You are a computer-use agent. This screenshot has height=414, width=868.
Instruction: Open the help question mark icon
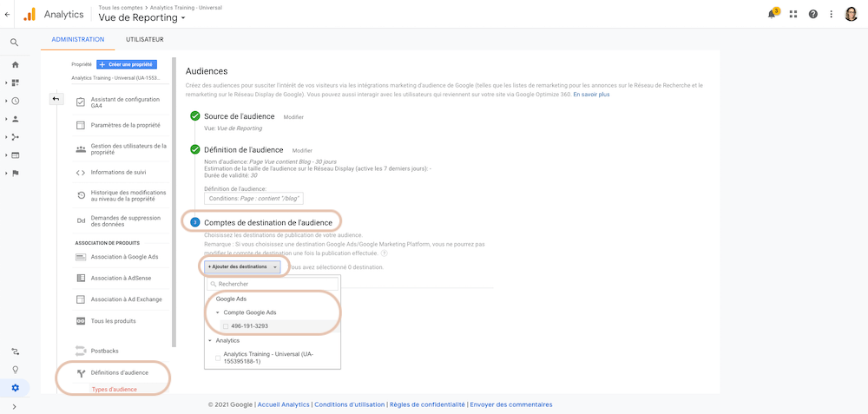tap(812, 15)
